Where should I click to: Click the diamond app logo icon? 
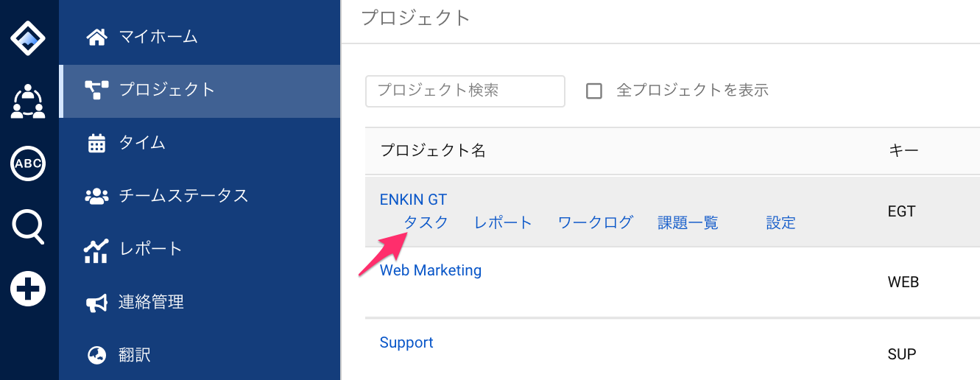(28, 38)
